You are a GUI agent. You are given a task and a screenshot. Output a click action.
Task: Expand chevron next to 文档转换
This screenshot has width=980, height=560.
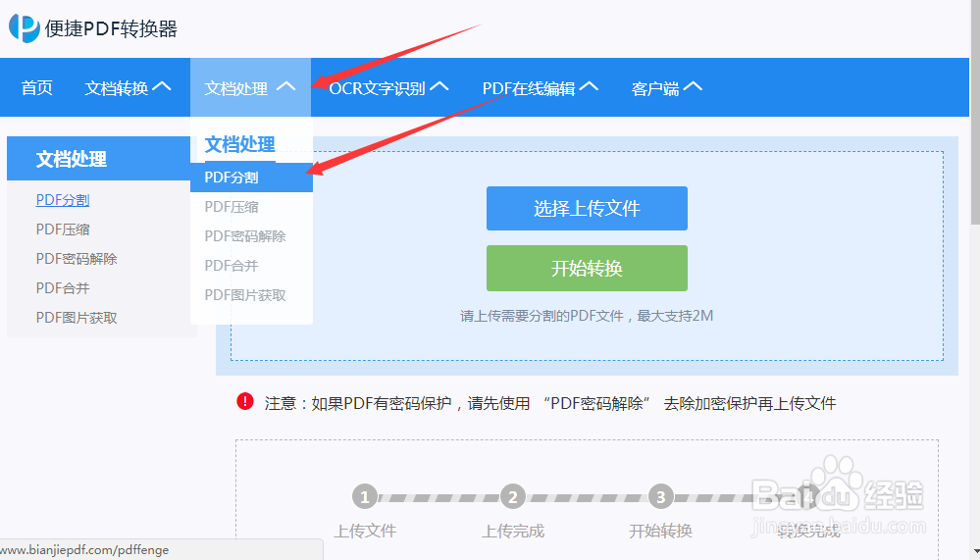(161, 86)
